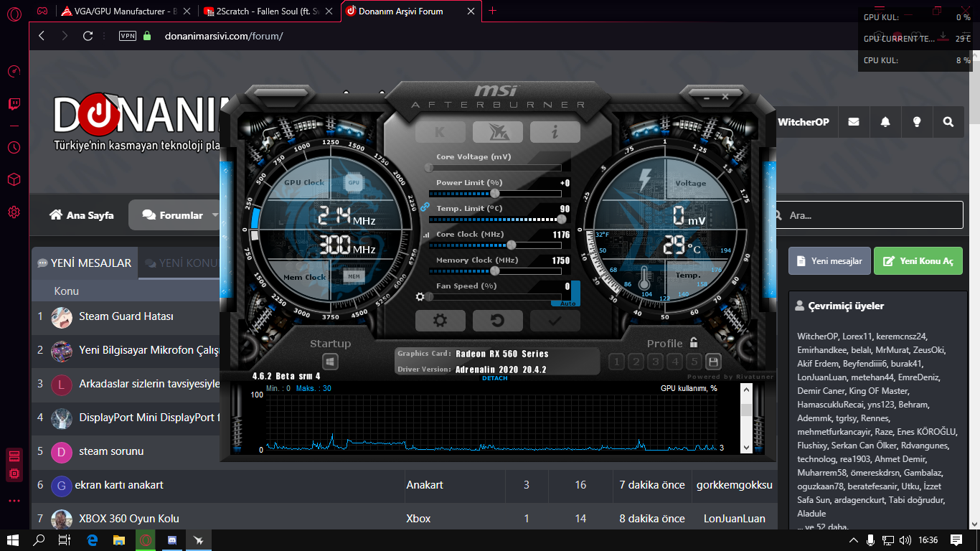This screenshot has height=551, width=980.
Task: Open the GX Corner gamepad icon in Opera
Action: 43,11
